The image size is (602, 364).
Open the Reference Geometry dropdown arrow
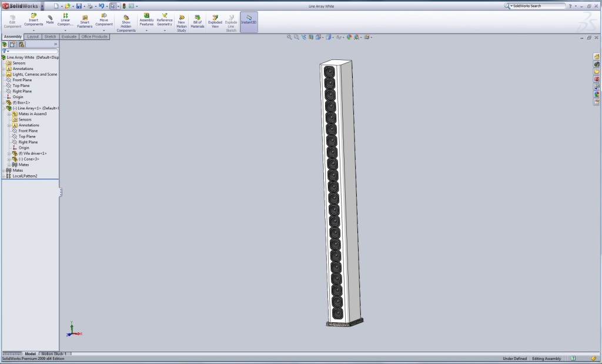coord(165,31)
